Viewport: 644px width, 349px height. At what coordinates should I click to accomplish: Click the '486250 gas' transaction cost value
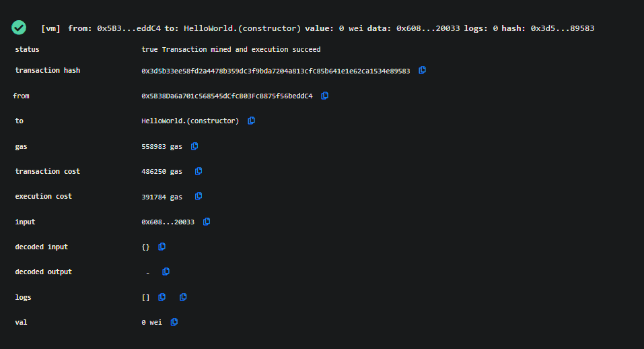point(162,171)
